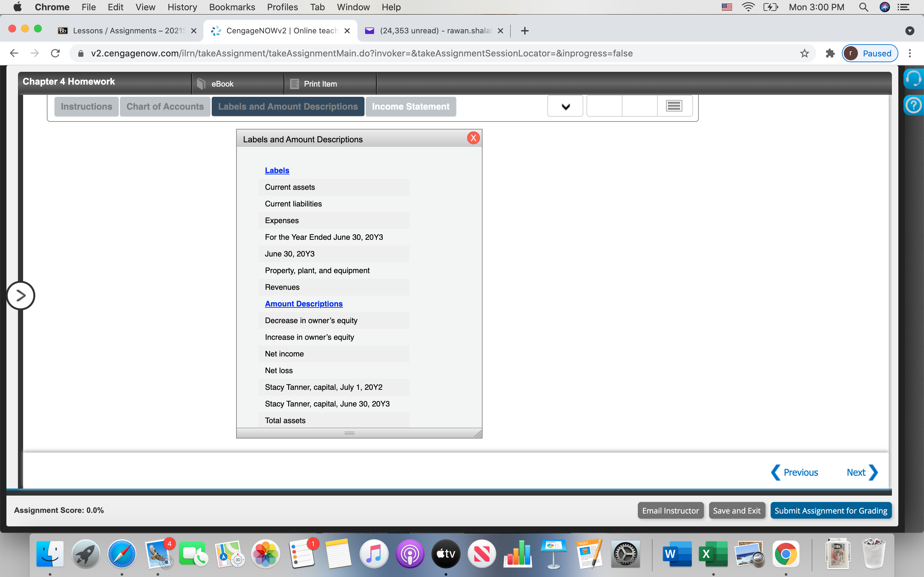Click the lines layout icon button

click(x=674, y=106)
